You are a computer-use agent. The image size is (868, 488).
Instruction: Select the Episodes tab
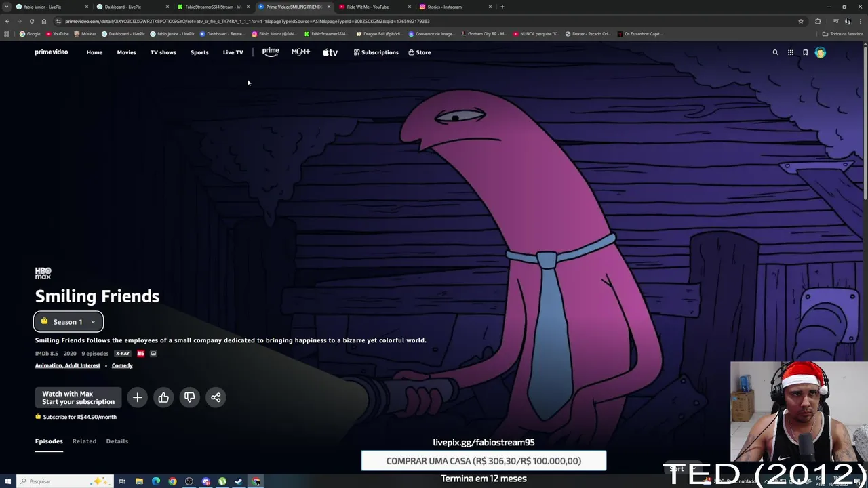(x=49, y=441)
